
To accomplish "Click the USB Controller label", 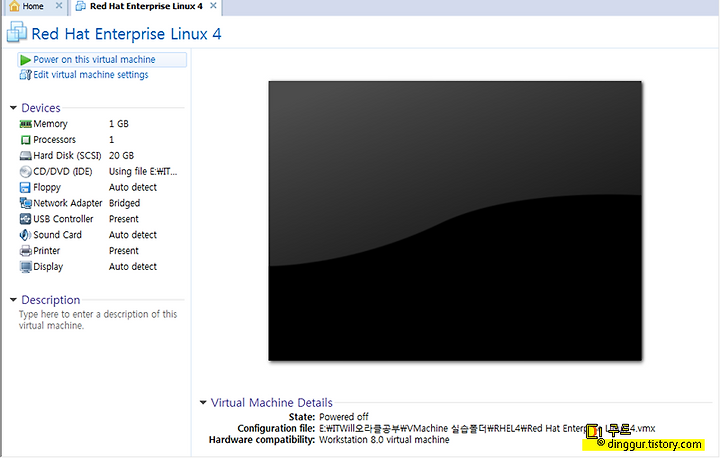I will coord(63,219).
